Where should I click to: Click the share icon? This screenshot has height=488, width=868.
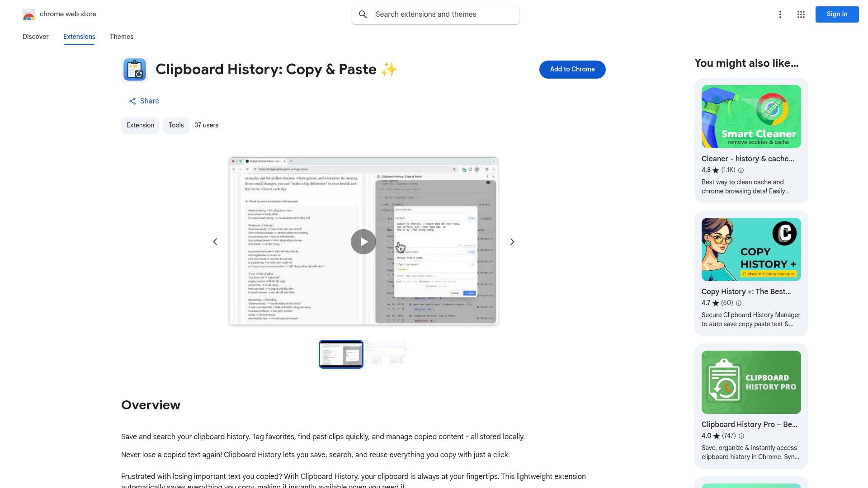click(x=132, y=101)
